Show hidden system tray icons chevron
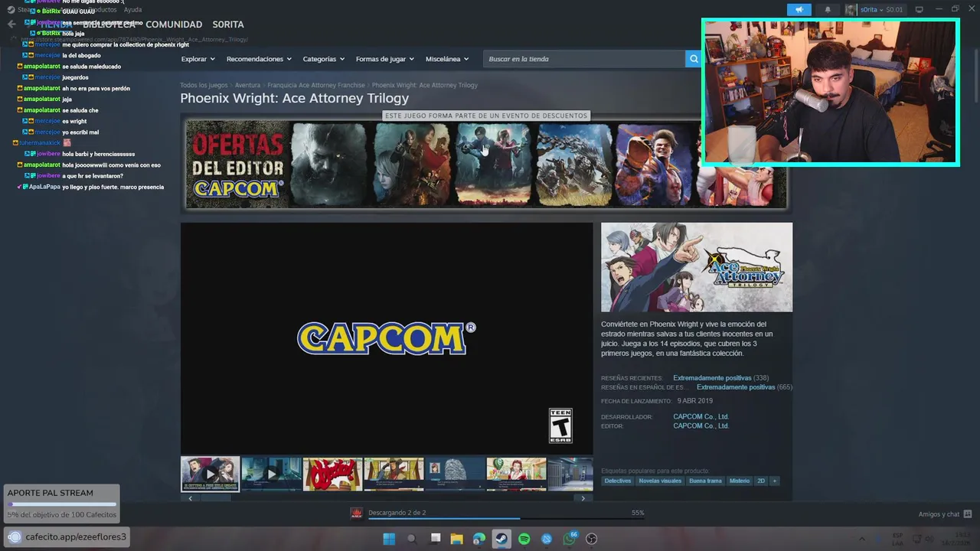The height and width of the screenshot is (551, 980). click(861, 539)
